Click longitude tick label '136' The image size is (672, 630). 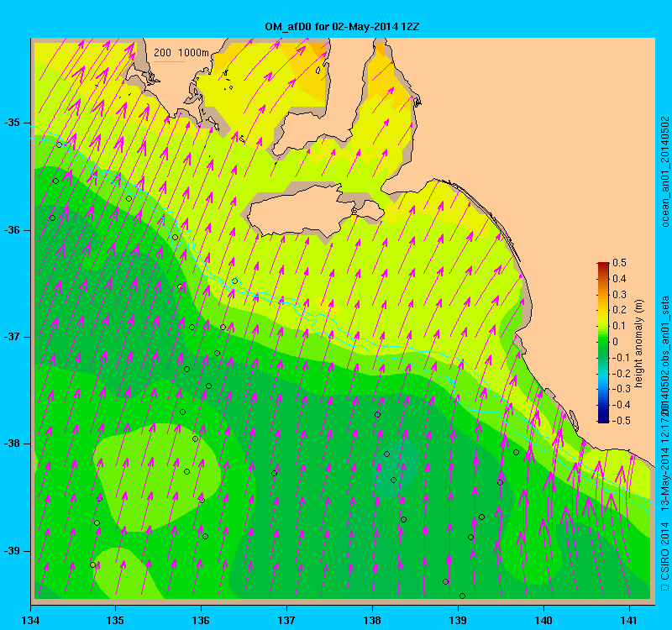point(201,620)
